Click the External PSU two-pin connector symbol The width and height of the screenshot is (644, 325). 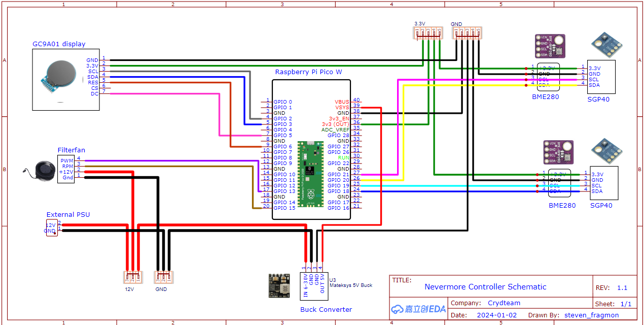[52, 227]
